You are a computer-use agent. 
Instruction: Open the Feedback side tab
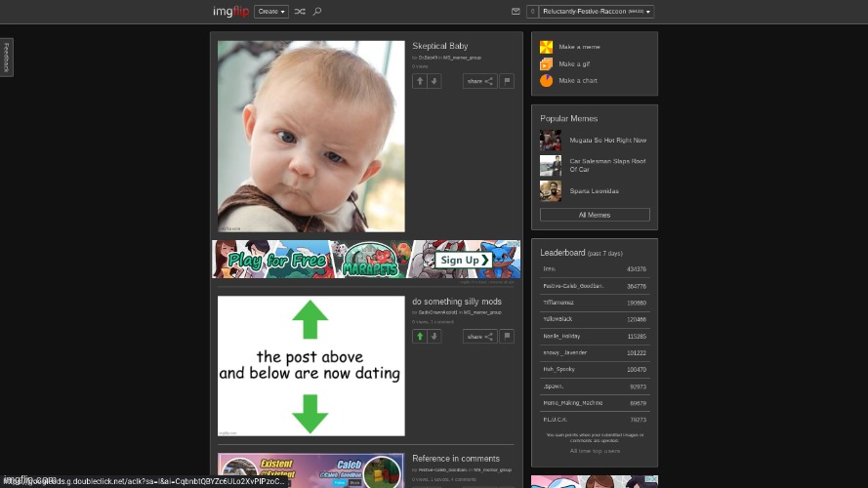point(7,57)
